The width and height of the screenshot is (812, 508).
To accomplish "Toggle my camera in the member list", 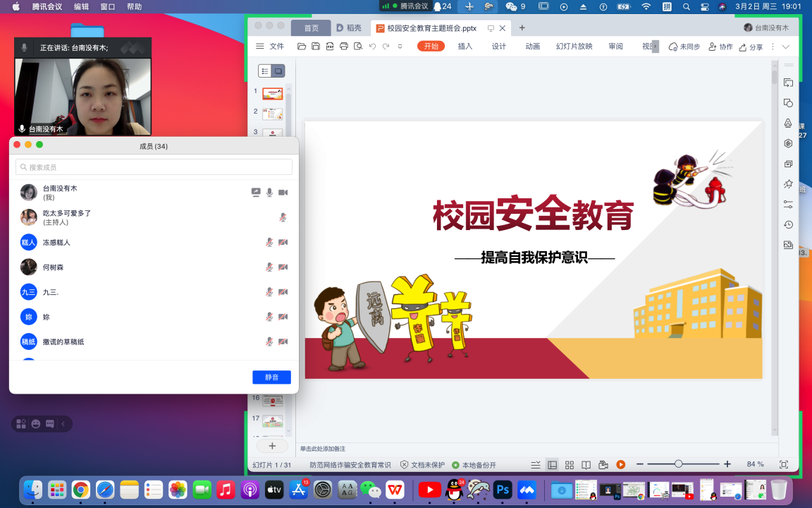I will (283, 193).
